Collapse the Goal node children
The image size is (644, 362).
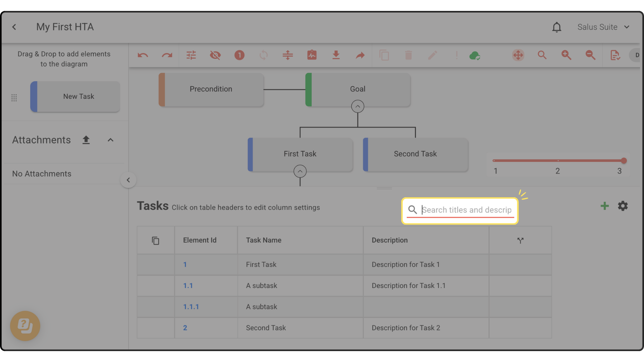coord(357,107)
